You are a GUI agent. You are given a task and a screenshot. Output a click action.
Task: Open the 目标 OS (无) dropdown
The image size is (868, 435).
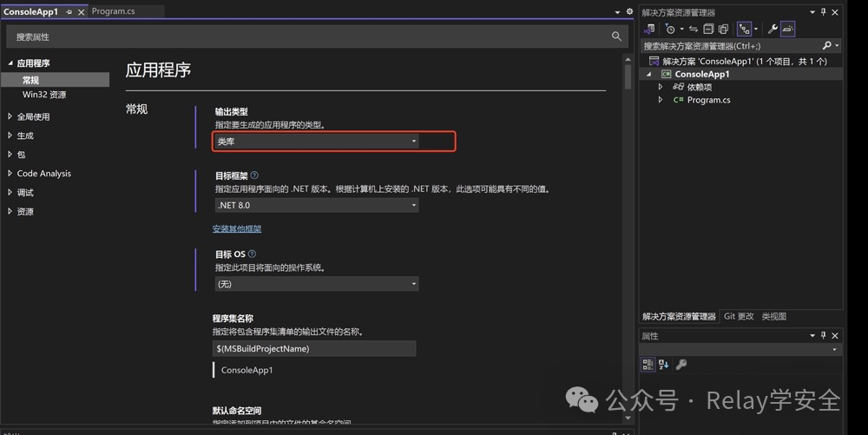coord(316,284)
